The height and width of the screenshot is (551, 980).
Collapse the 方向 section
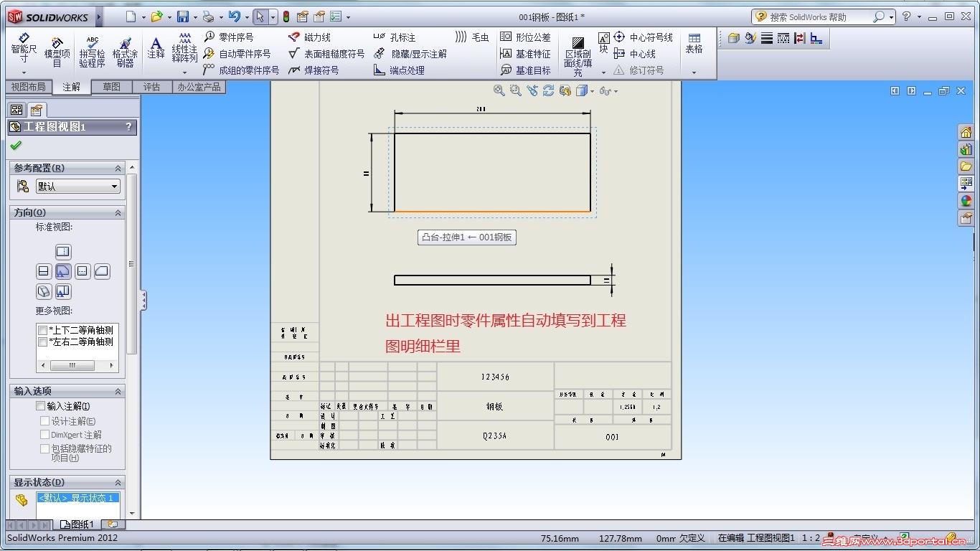pos(118,213)
